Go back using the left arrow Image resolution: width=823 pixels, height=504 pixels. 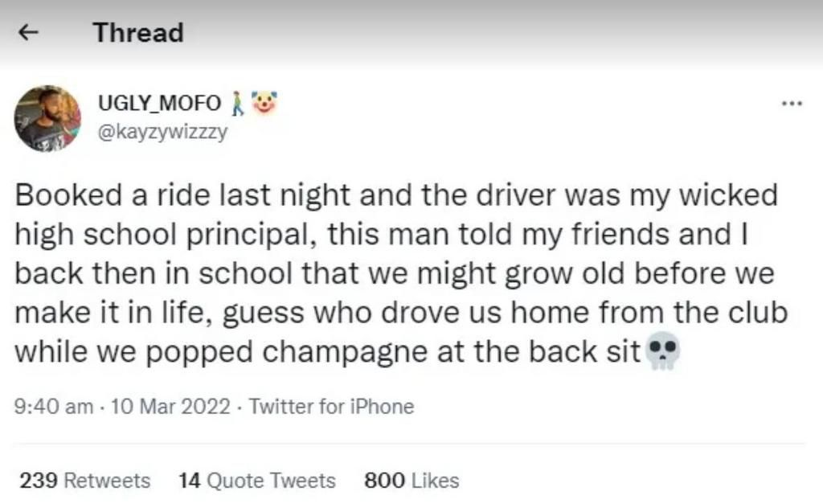29,33
